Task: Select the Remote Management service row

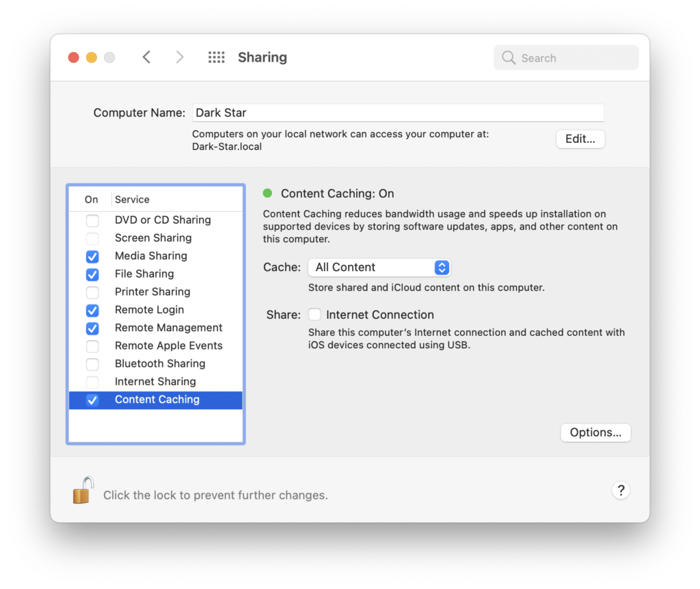Action: [x=155, y=328]
